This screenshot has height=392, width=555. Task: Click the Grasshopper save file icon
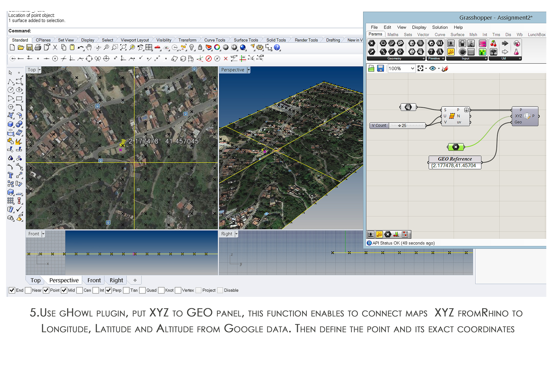tap(380, 69)
